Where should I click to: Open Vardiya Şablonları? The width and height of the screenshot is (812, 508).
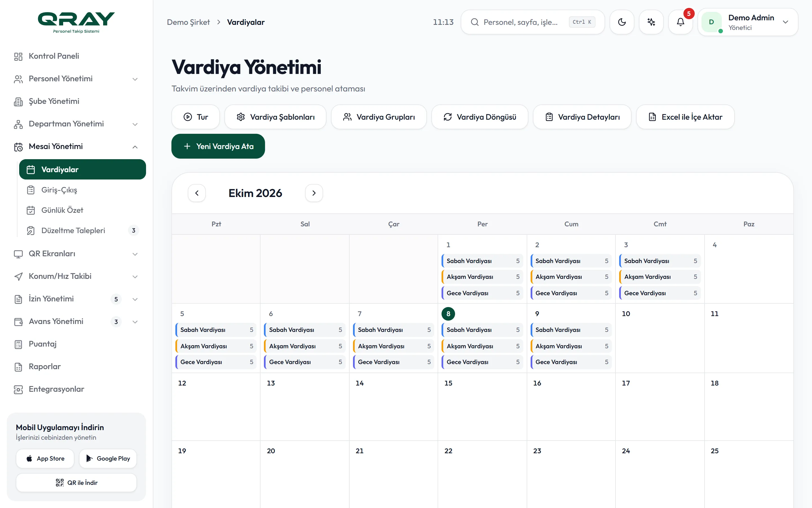click(x=275, y=117)
